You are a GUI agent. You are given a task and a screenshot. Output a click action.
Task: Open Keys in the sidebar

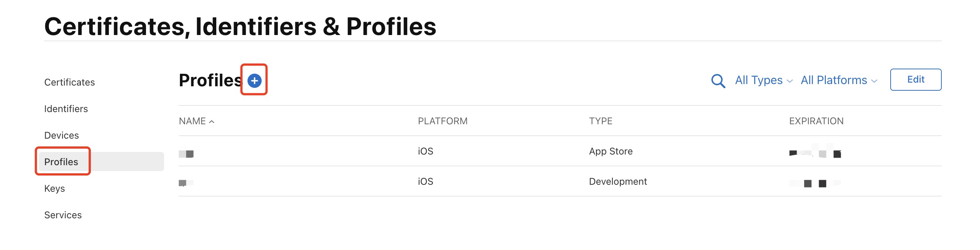(54, 189)
